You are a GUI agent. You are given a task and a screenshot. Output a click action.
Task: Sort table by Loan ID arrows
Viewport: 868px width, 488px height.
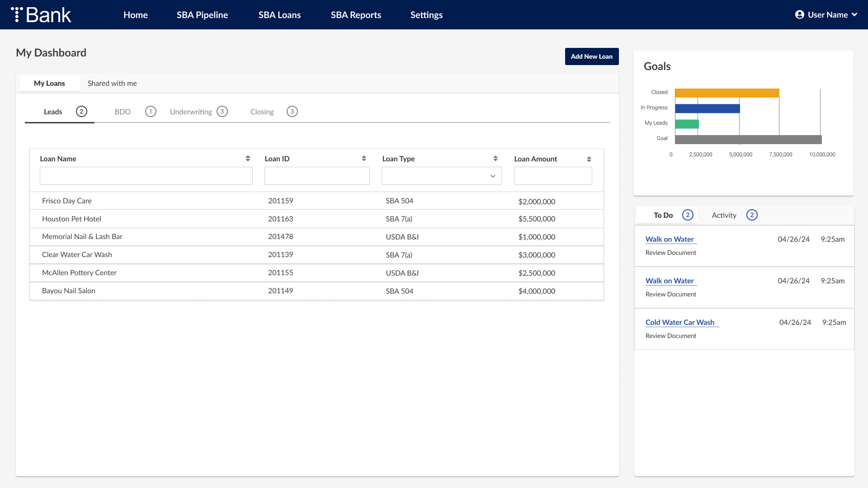tap(364, 159)
